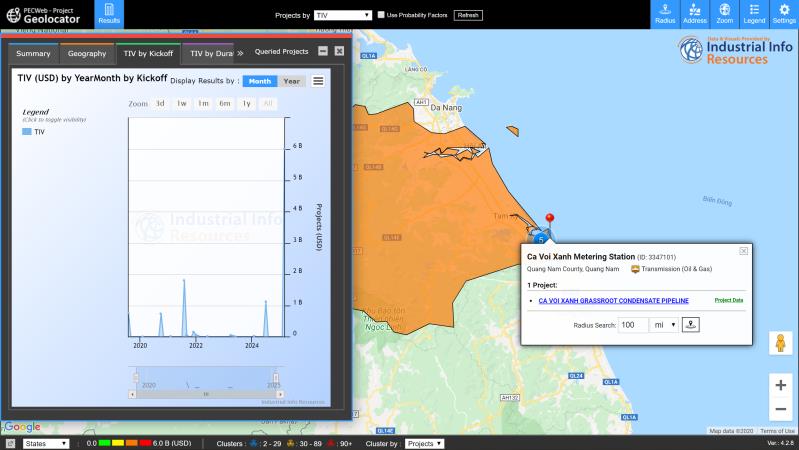Screen dimensions: 799x450
Task: Toggle TIV series visibility in legend
Action: (x=33, y=131)
